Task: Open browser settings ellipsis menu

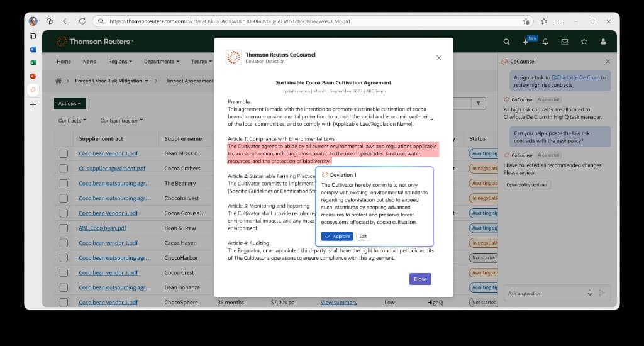Action: pos(560,21)
